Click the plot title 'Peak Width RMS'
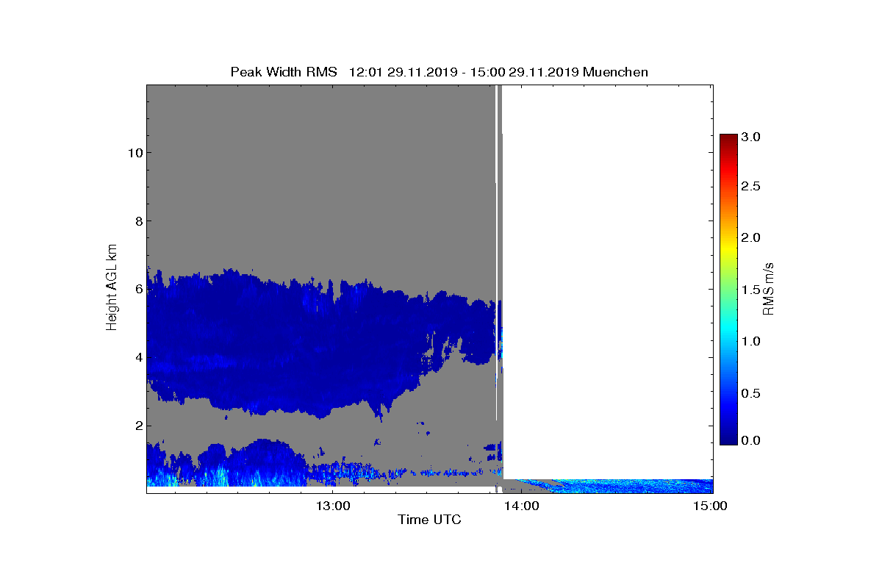 (x=284, y=72)
